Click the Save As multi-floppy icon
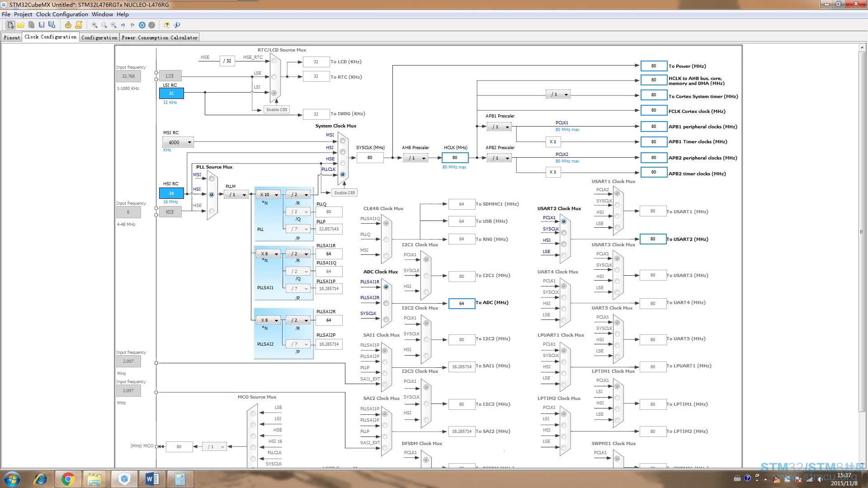The width and height of the screenshot is (868, 488). [x=52, y=25]
